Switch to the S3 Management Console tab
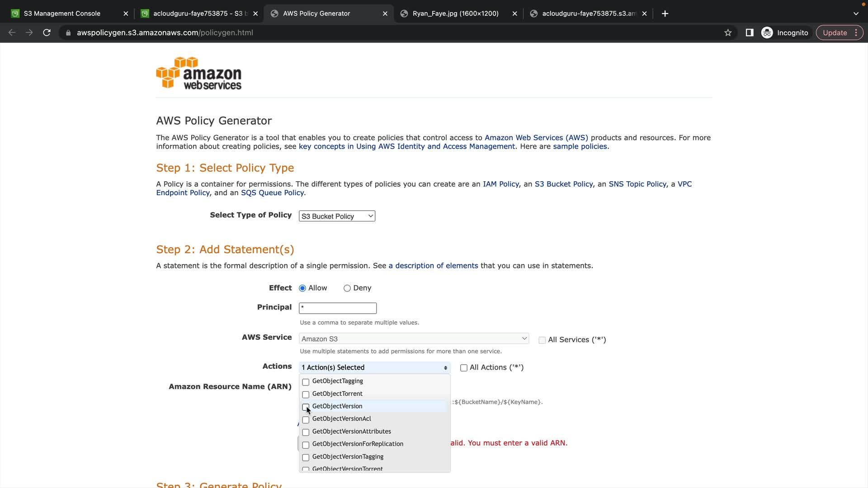The width and height of the screenshot is (868, 488). (62, 14)
